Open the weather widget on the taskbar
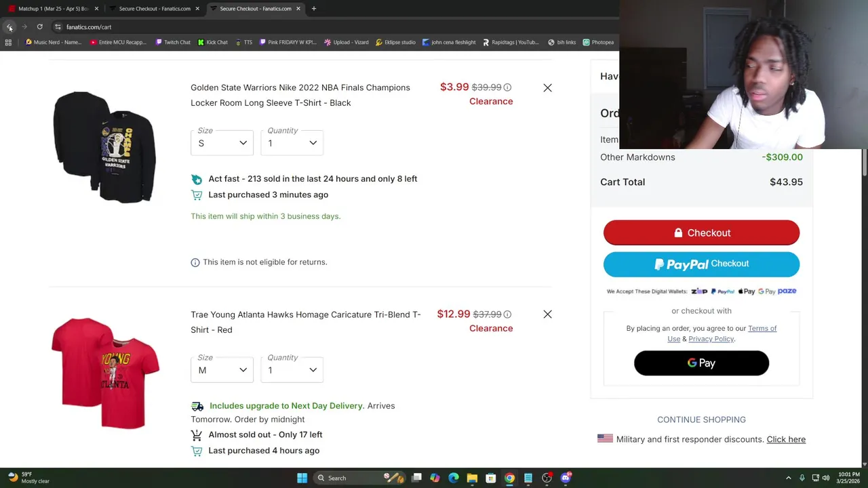The width and height of the screenshot is (868, 488). [27, 478]
